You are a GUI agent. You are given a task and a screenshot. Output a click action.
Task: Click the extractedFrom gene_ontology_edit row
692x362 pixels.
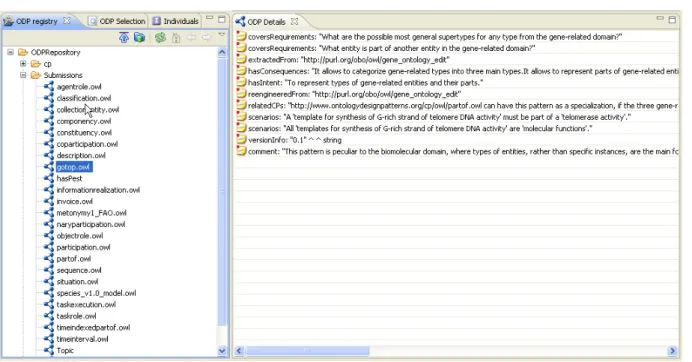pos(457,60)
